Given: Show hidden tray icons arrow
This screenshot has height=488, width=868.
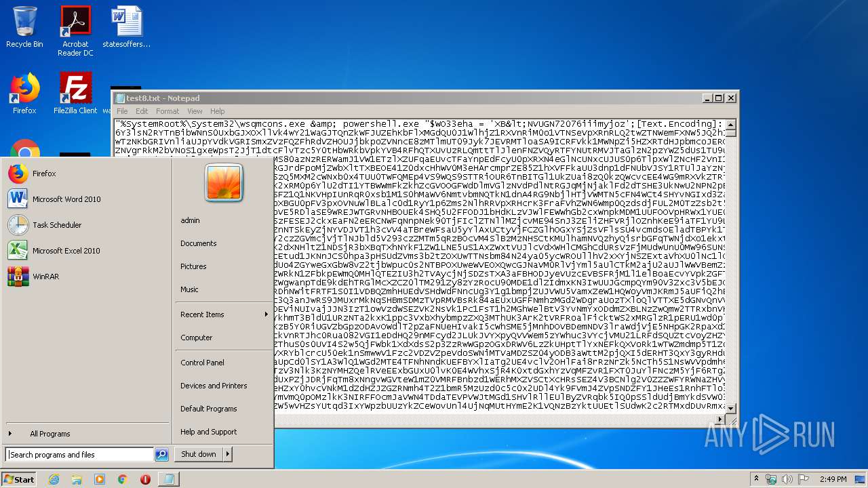Looking at the screenshot, I should click(756, 479).
